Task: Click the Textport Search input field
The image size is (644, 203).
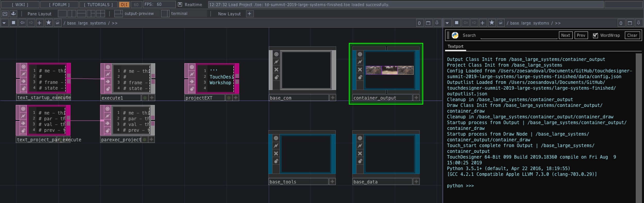Action: (x=519, y=35)
